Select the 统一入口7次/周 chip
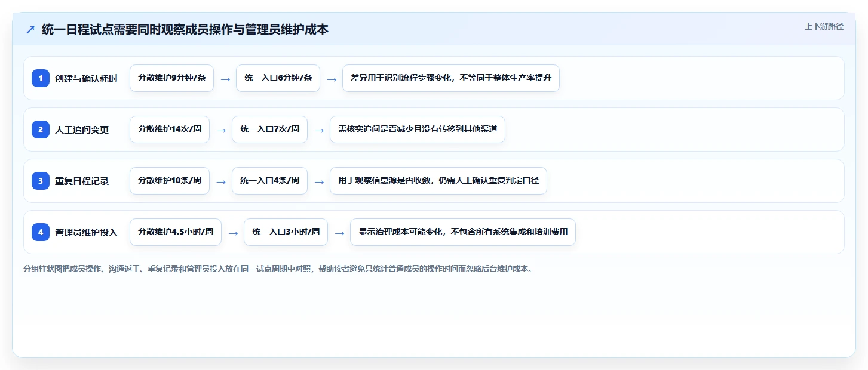Image resolution: width=868 pixels, height=370 pixels. pos(269,129)
